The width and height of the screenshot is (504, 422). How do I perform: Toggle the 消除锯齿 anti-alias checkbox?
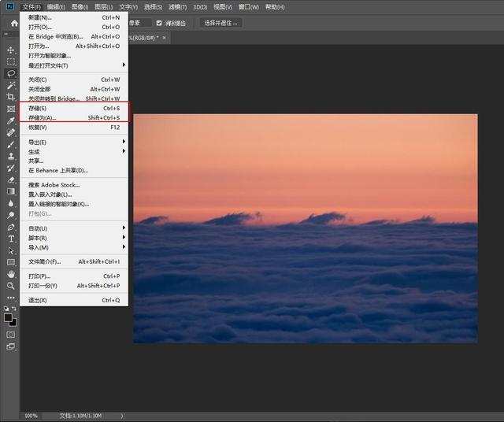159,23
